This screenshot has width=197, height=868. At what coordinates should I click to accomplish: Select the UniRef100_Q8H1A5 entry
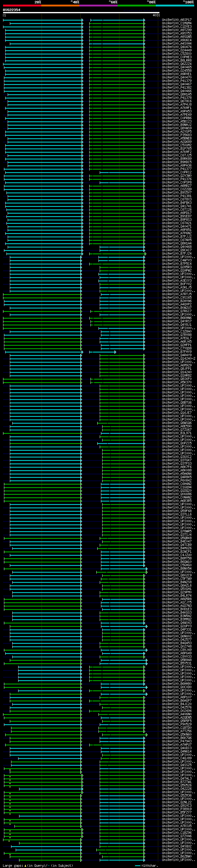[x=177, y=94]
